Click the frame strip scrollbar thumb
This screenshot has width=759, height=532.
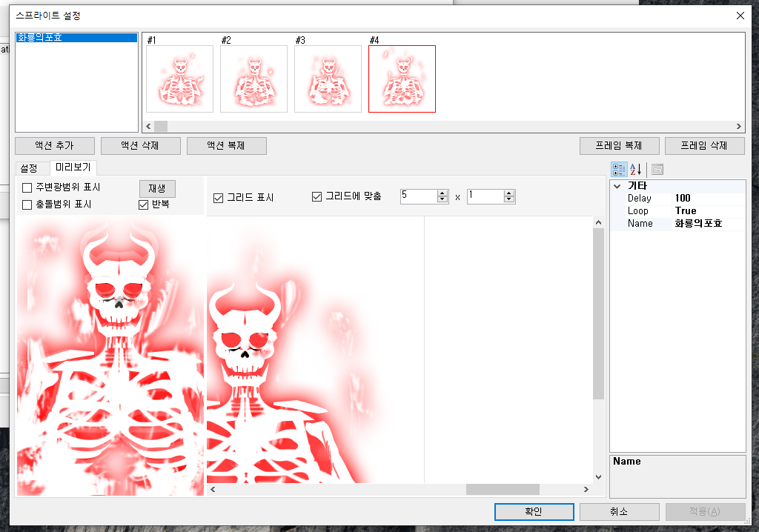click(161, 127)
